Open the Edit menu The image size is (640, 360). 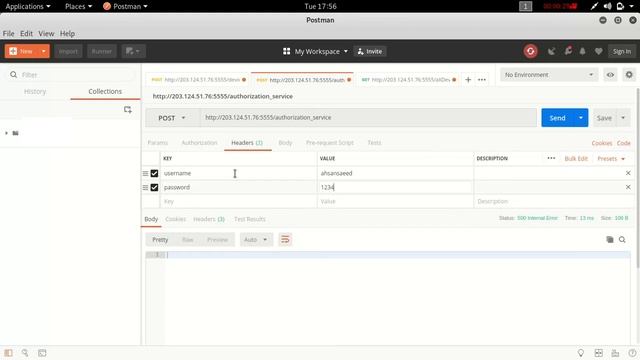pyautogui.click(x=26, y=33)
